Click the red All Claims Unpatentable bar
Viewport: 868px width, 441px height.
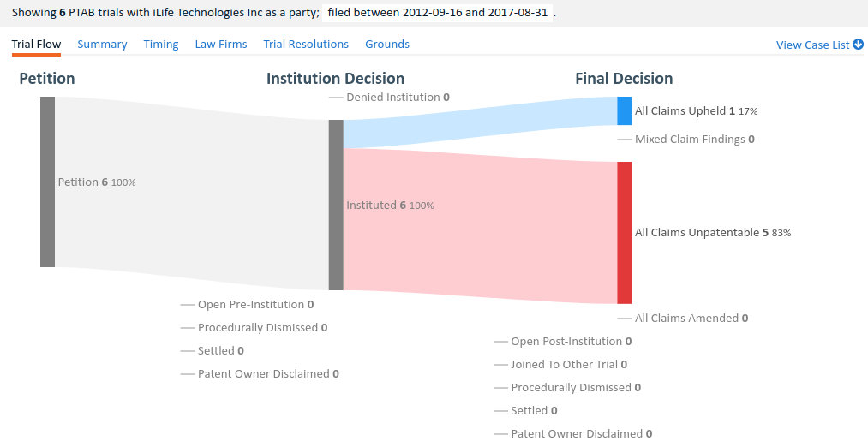coord(624,232)
